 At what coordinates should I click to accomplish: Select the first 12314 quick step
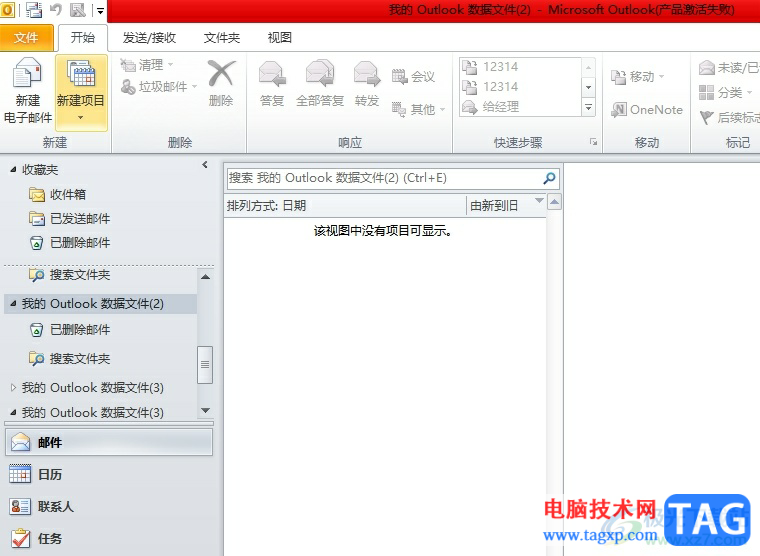click(520, 66)
